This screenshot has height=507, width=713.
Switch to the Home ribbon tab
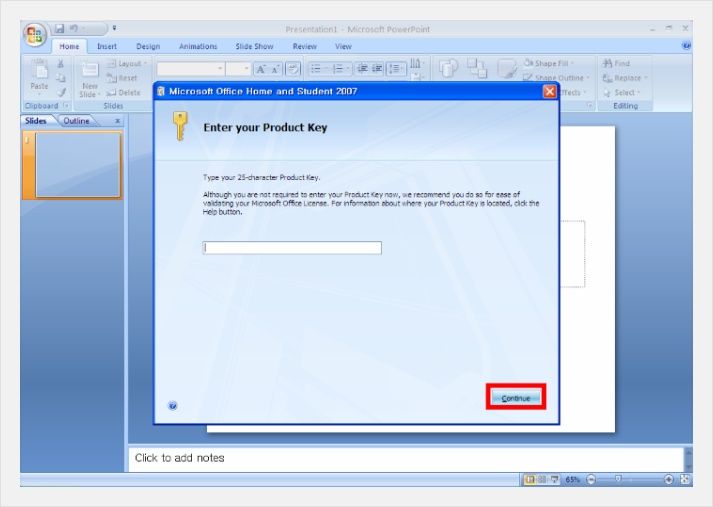69,46
